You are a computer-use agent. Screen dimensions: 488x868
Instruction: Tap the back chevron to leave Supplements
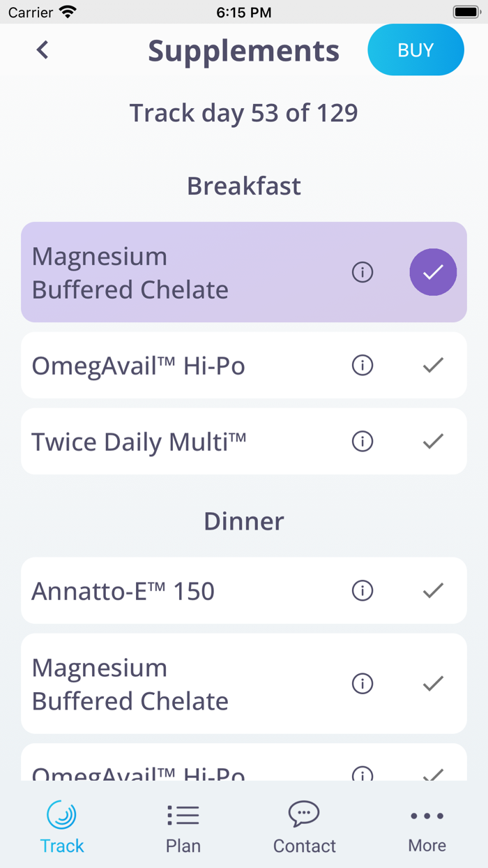42,50
